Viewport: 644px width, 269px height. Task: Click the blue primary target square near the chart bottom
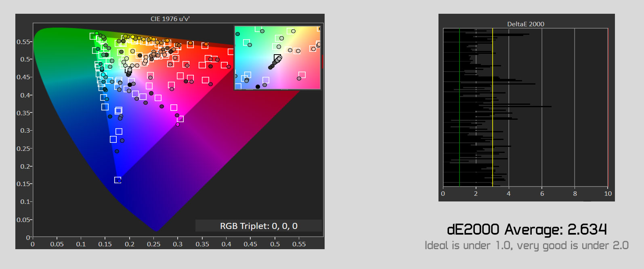(x=117, y=180)
